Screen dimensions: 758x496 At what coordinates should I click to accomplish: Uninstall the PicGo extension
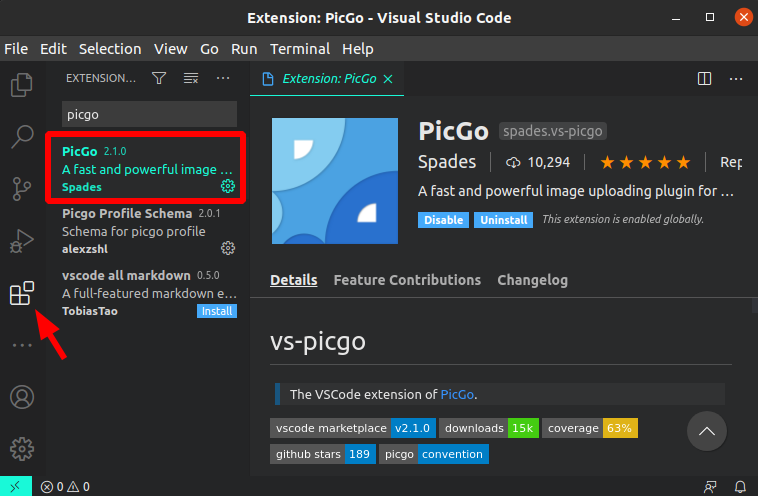(503, 220)
